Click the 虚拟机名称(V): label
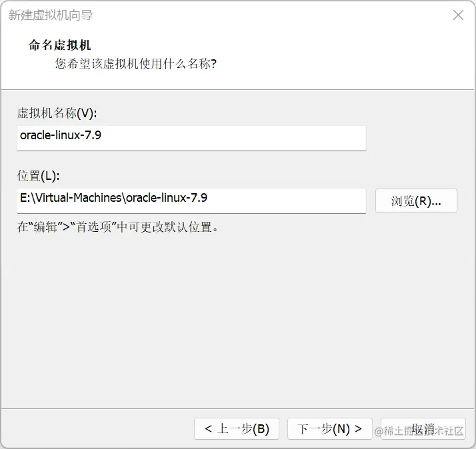This screenshot has height=449, width=476. click(x=57, y=113)
